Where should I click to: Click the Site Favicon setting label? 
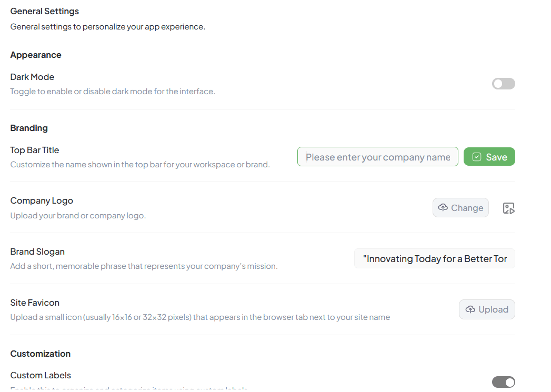coord(35,303)
